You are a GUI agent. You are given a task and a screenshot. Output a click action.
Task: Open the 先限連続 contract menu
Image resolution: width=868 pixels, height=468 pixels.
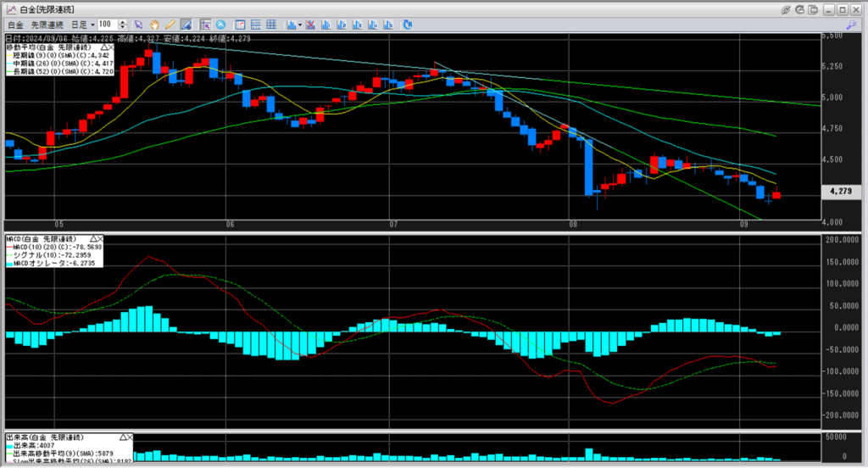[47, 25]
